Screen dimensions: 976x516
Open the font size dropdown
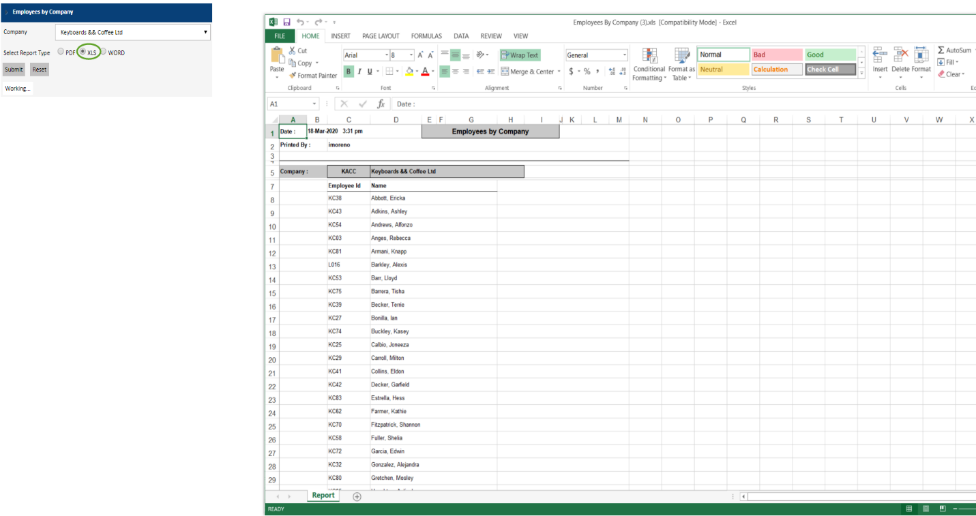411,55
